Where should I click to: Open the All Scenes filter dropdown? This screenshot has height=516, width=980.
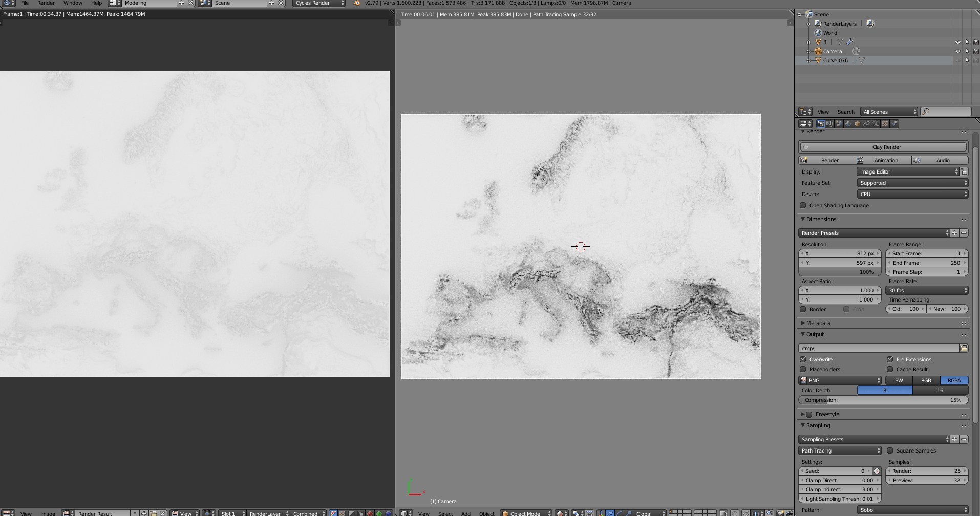pos(889,112)
